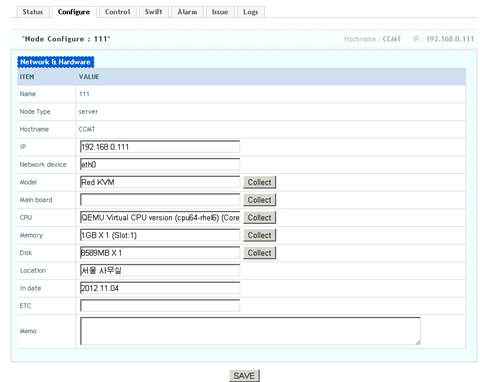Click the empty ETC input field

[160, 306]
